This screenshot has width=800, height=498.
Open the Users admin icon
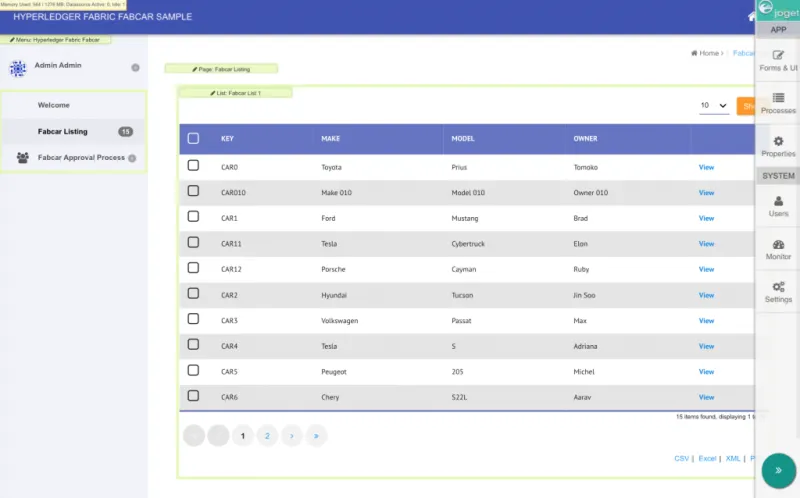click(778, 202)
